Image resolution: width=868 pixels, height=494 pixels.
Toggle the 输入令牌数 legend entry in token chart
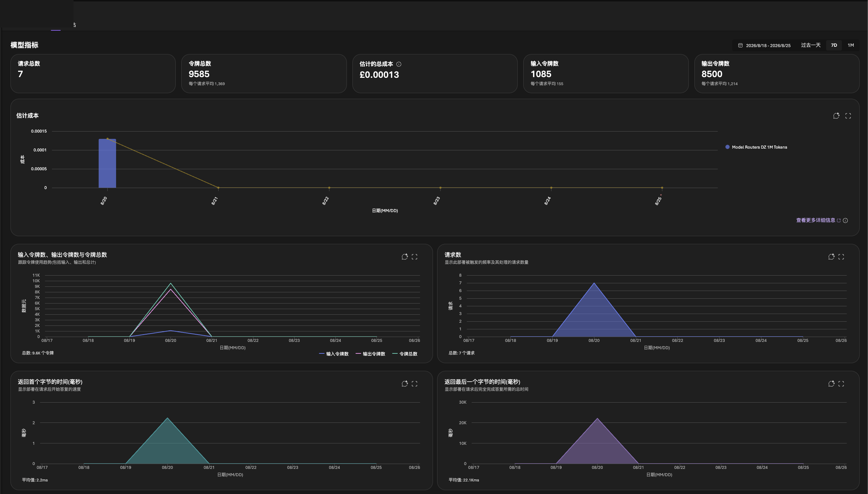point(334,354)
